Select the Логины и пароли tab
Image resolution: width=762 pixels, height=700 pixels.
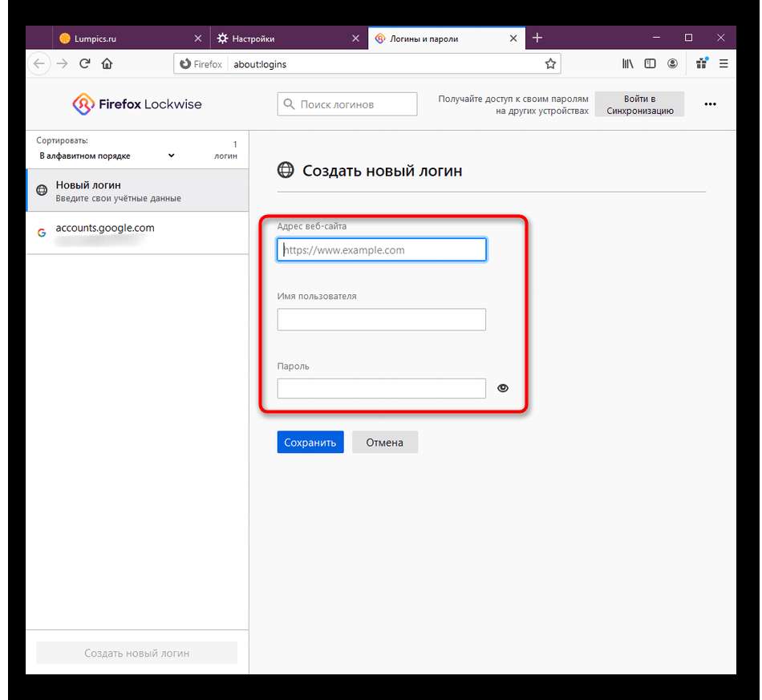447,38
